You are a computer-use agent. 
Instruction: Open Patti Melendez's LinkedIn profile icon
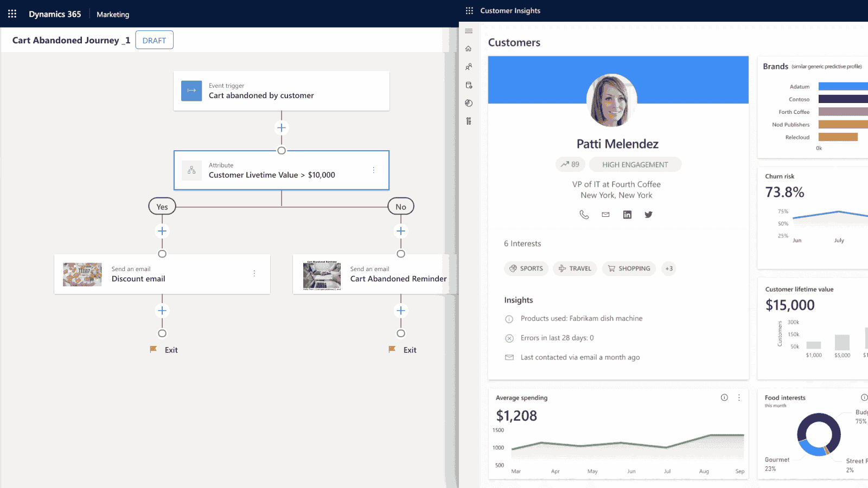(x=627, y=215)
